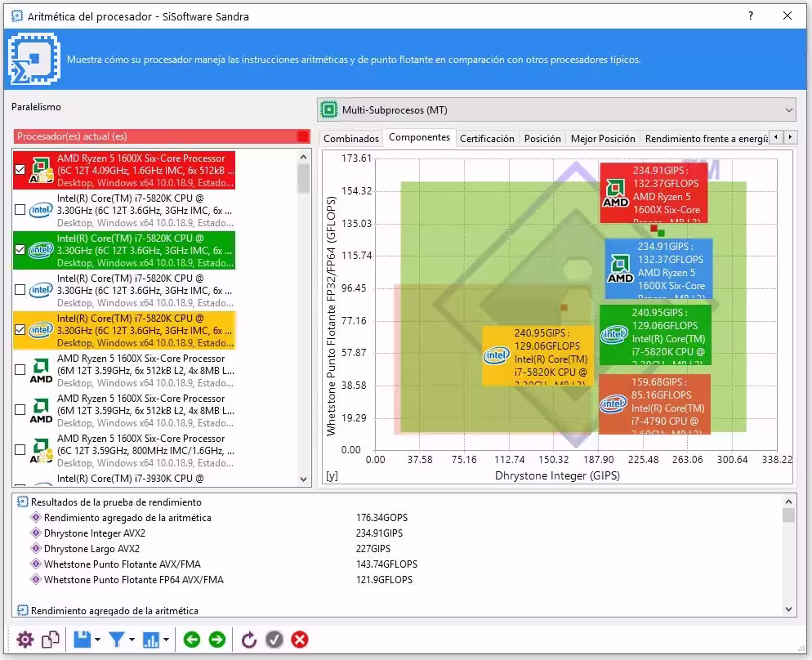Image resolution: width=812 pixels, height=660 pixels.
Task: Open the filter icon's dropdown arrow
Action: click(132, 640)
